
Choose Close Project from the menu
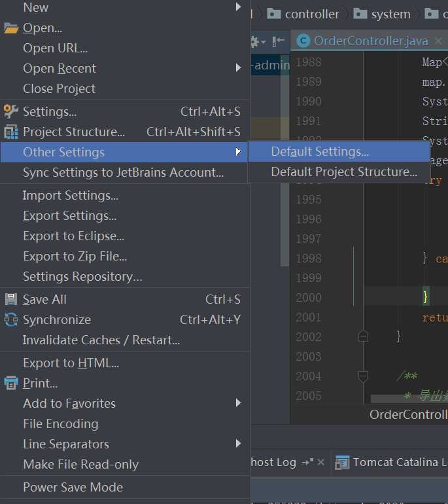126,89
